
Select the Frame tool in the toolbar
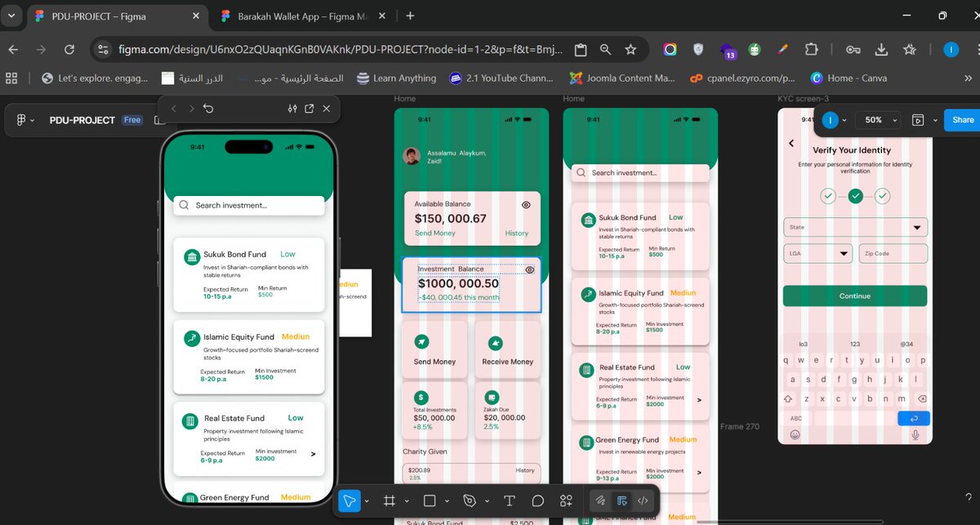pyautogui.click(x=390, y=500)
